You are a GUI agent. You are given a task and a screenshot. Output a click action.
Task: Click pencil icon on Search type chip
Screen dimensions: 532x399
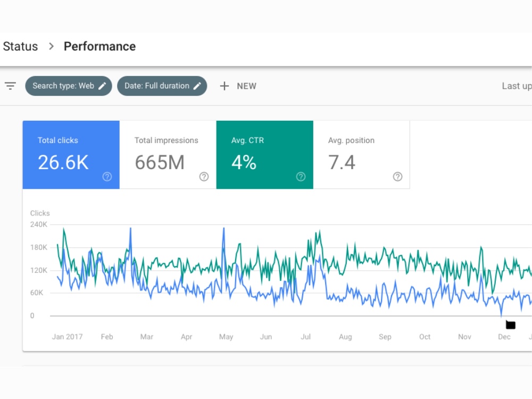point(102,86)
